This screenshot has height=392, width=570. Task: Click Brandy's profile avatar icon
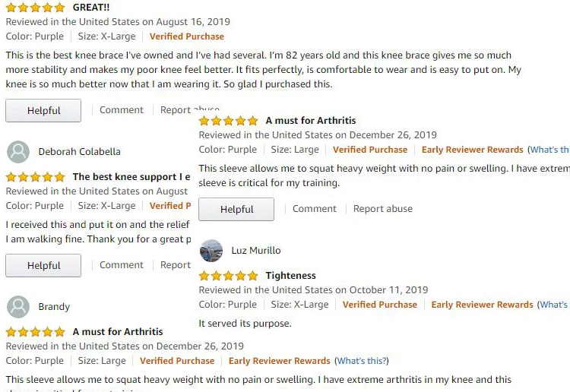(x=18, y=307)
